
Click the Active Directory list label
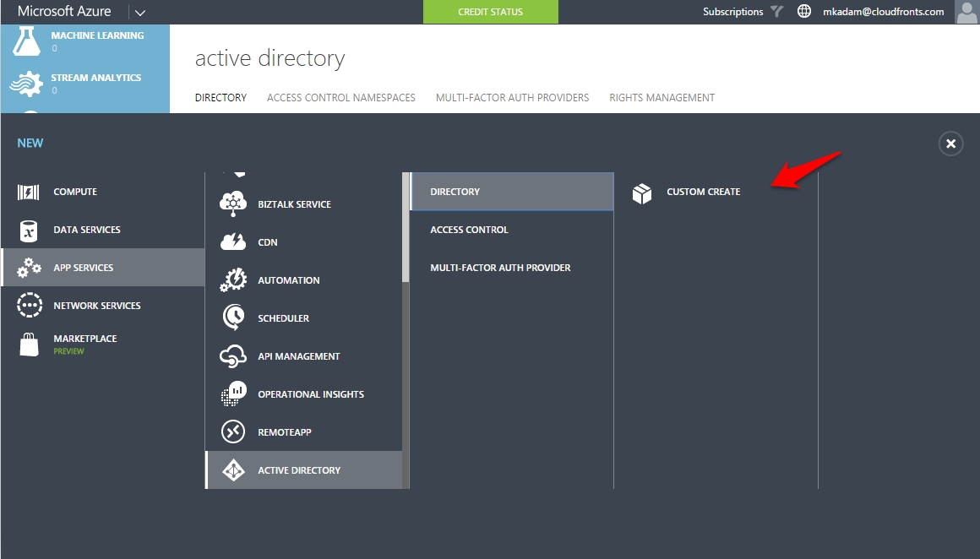coord(299,470)
